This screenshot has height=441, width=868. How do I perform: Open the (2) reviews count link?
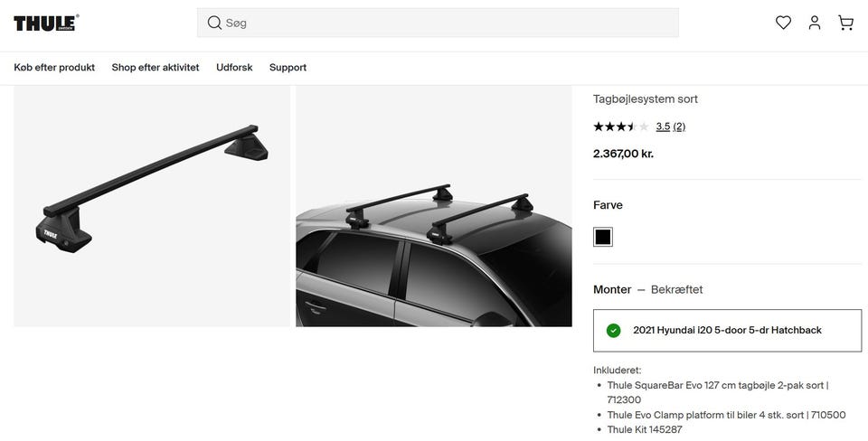coord(679,127)
